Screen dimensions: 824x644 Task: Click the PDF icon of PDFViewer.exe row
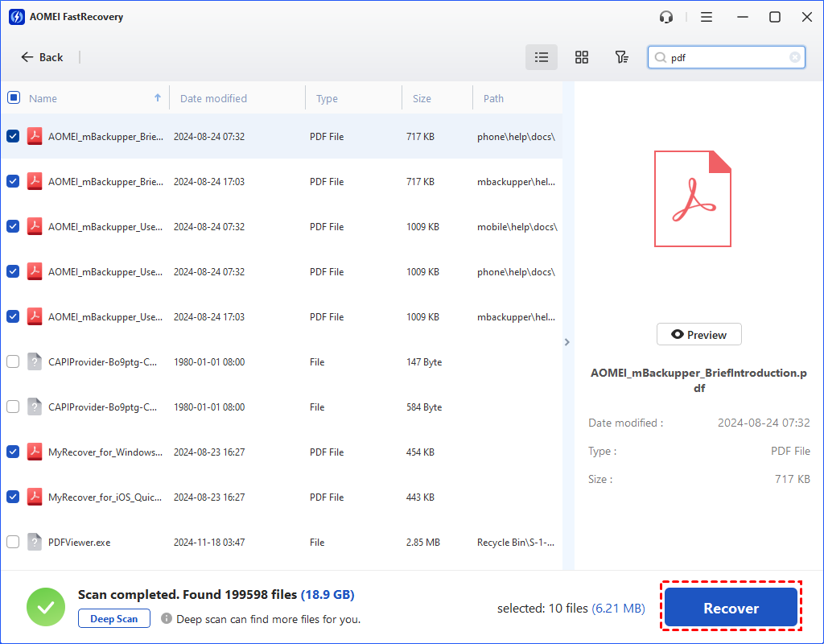[34, 542]
